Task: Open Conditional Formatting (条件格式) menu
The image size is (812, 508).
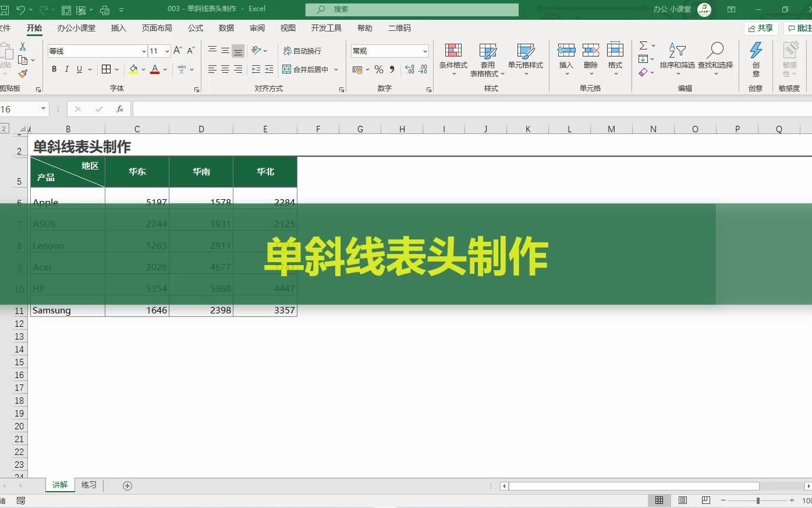Action: tap(453, 59)
